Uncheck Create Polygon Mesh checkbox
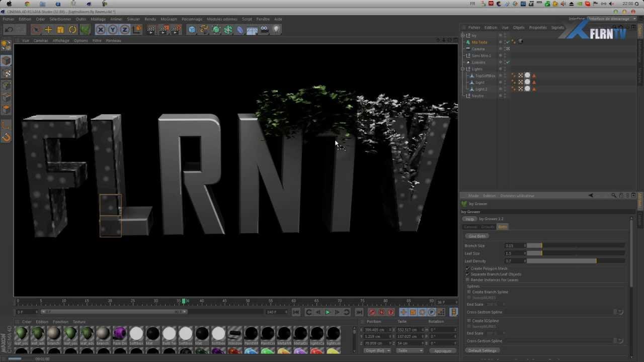 pos(467,268)
